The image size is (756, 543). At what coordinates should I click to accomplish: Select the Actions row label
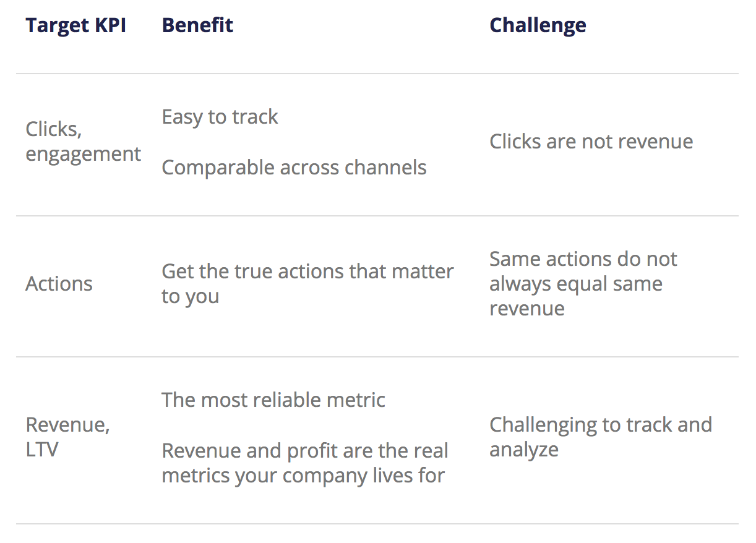click(59, 284)
